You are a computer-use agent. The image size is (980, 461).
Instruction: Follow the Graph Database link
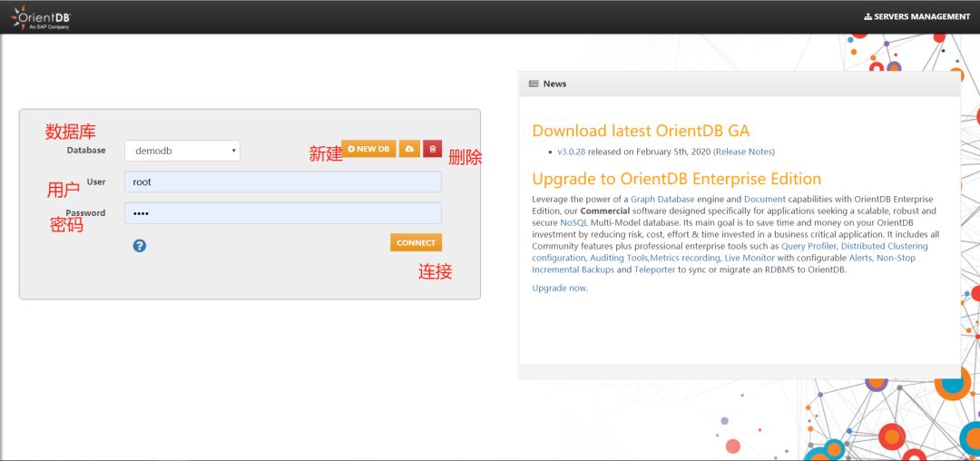(662, 200)
